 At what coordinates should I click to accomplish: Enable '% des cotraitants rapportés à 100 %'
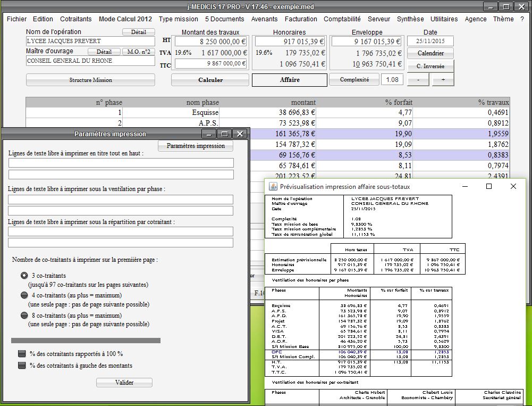(x=22, y=354)
